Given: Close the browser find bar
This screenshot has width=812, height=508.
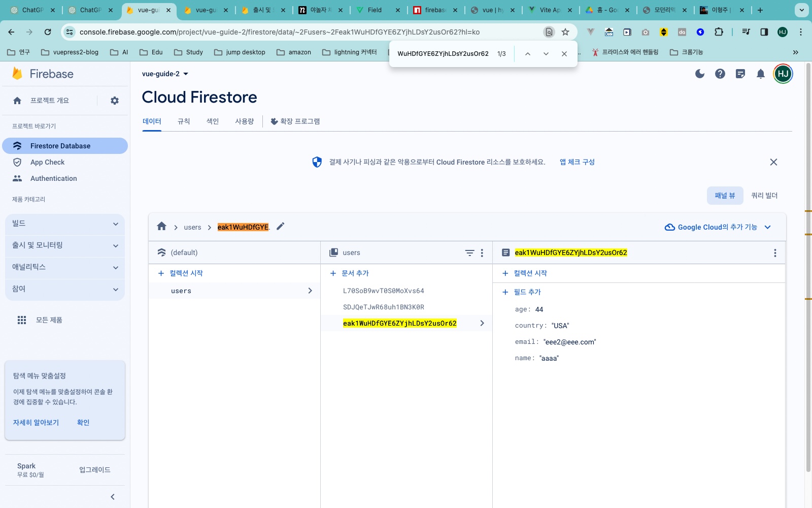Looking at the screenshot, I should (564, 54).
